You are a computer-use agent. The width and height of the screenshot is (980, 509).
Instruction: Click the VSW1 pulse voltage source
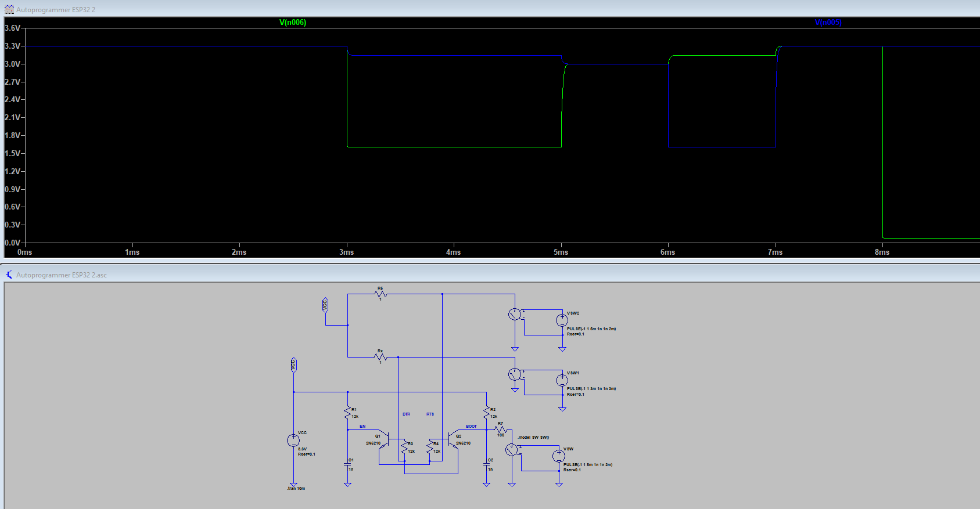(562, 380)
